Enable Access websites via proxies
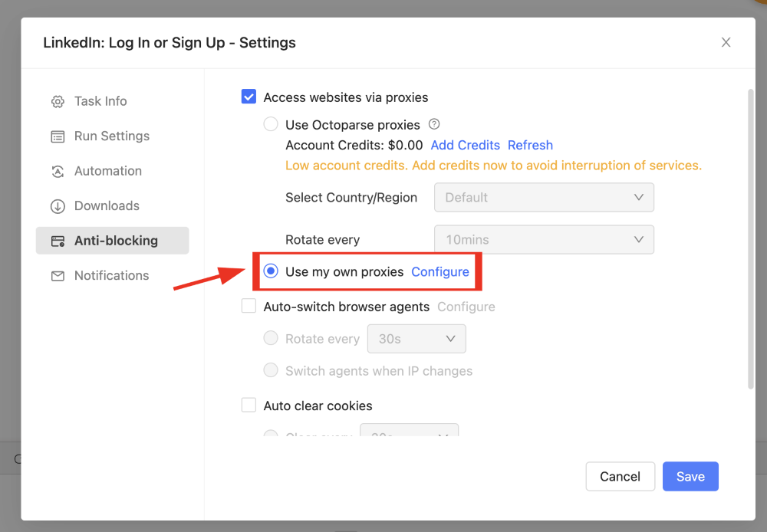This screenshot has width=767, height=532. [249, 97]
